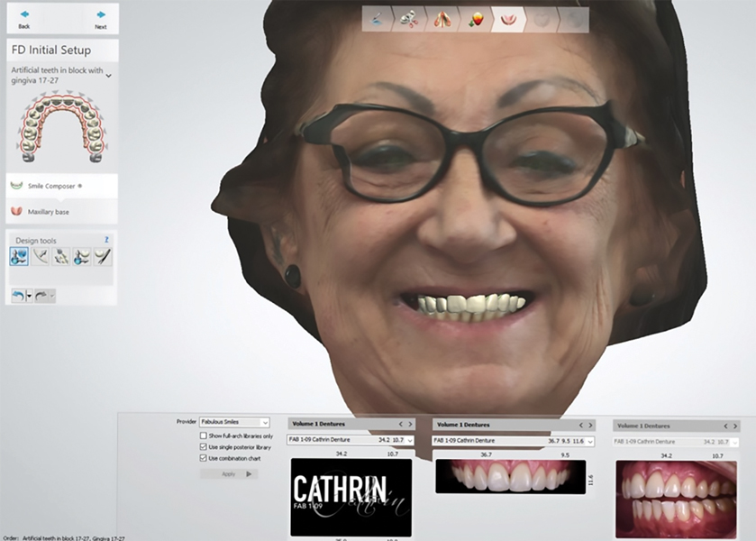Open the Provider dropdown showing Fabulous Smiles

(233, 422)
